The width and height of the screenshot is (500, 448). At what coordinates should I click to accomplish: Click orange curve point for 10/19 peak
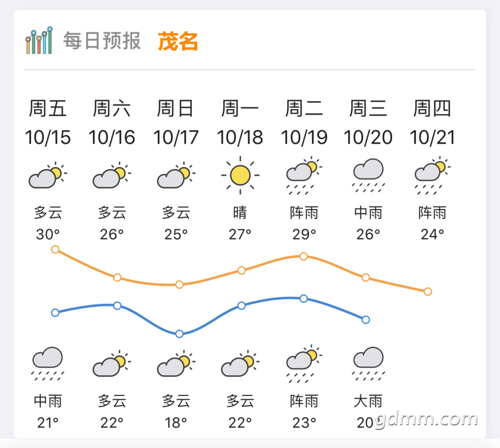(x=304, y=256)
